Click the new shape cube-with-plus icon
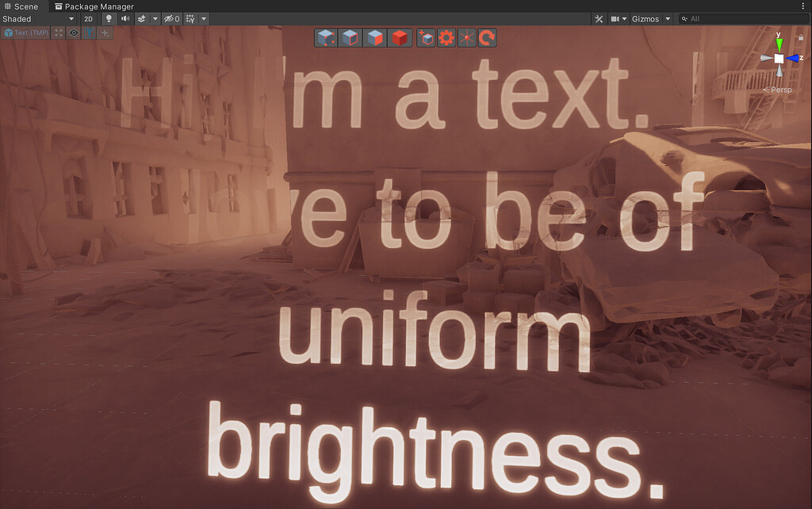The image size is (812, 509). (426, 37)
